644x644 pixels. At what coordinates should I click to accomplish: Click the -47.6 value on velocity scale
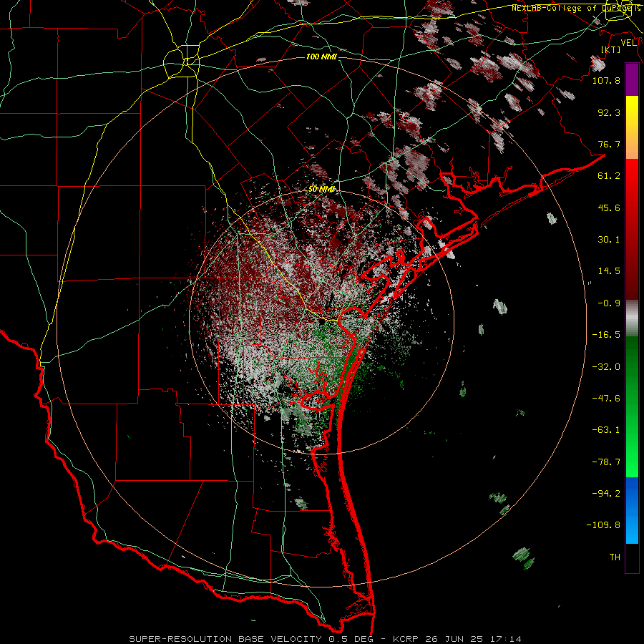pyautogui.click(x=606, y=399)
